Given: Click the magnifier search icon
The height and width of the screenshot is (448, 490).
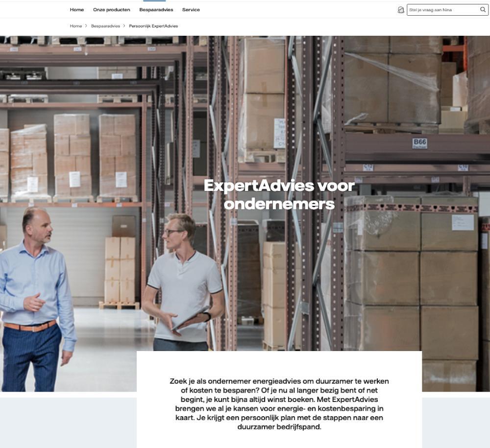Looking at the screenshot, I should (x=482, y=9).
